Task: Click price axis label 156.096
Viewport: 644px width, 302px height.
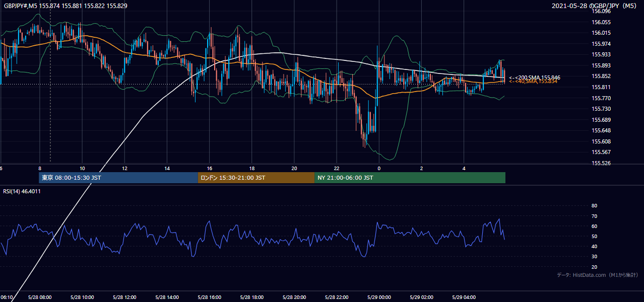Action: 601,11
